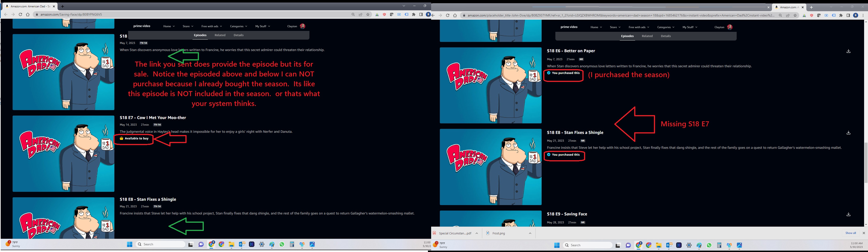Download episode S18 E6 Better on Paper

click(849, 51)
